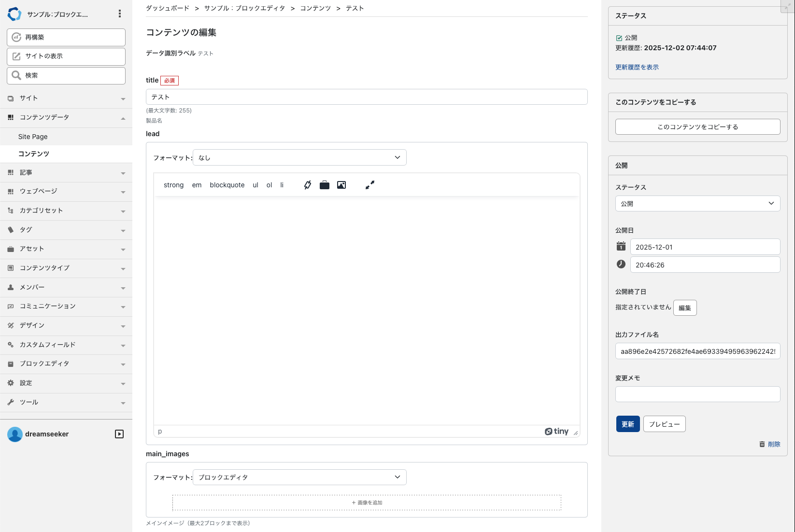Open the ステータス dropdown showing 公開
Viewport: 795px width, 532px height.
tap(697, 203)
